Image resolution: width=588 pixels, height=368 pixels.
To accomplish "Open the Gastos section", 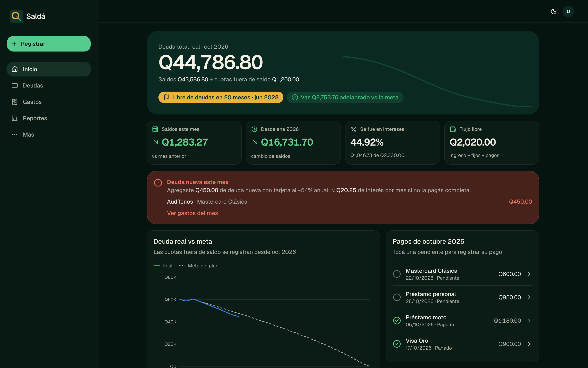I will 49,102.
